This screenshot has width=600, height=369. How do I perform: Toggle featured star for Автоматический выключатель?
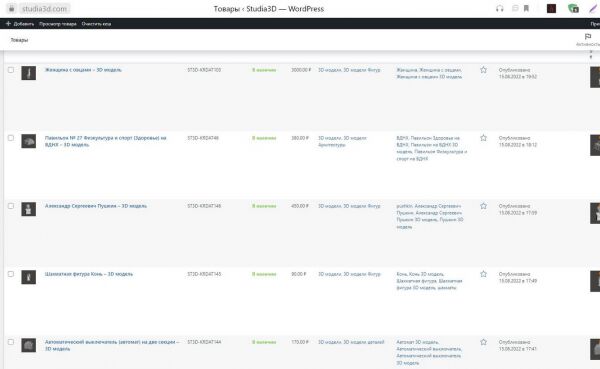pyautogui.click(x=483, y=342)
